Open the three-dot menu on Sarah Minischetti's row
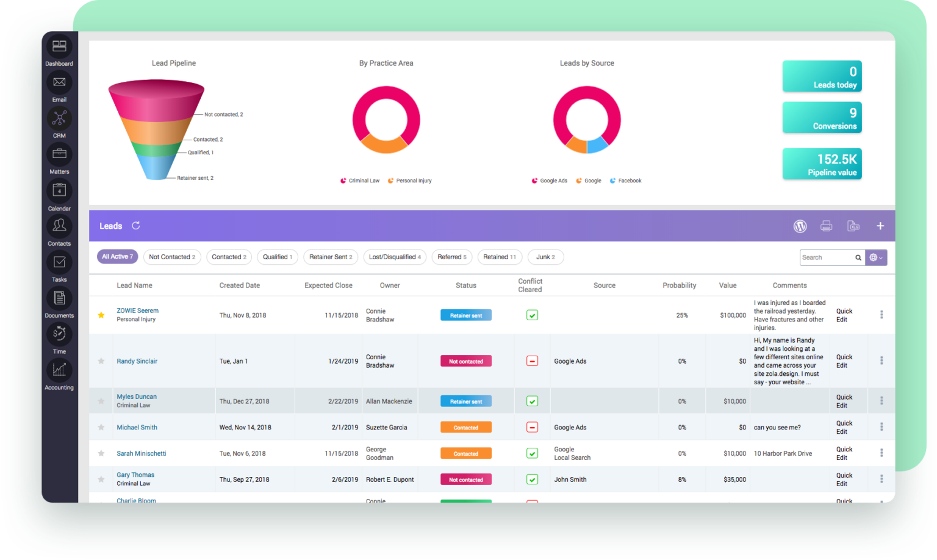Image resolution: width=937 pixels, height=560 pixels. coord(881,453)
